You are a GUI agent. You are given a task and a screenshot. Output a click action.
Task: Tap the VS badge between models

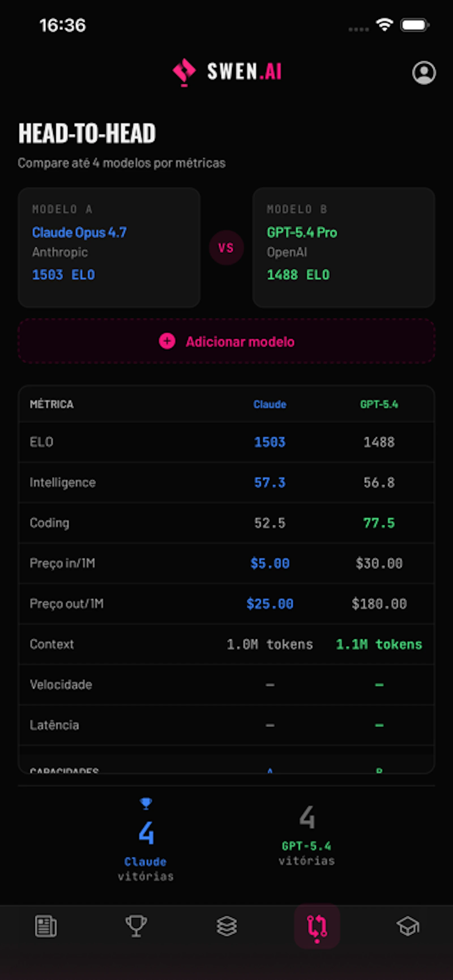click(226, 248)
